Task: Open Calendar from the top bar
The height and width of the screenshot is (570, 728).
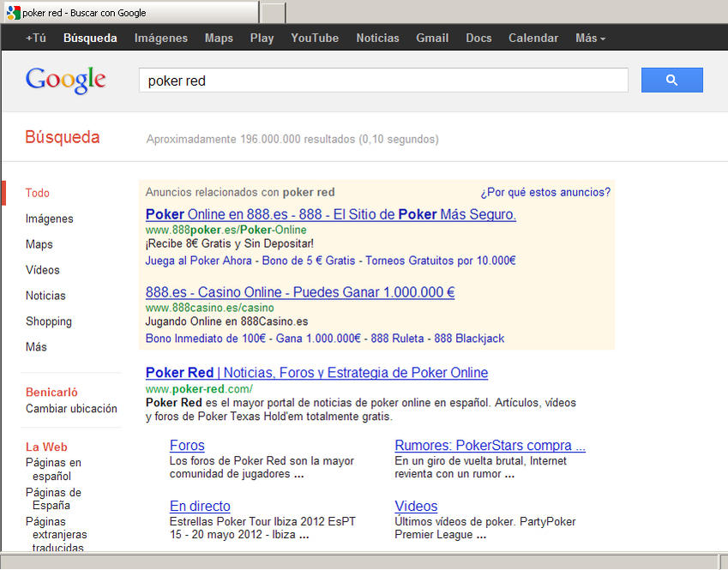Action: 533,38
